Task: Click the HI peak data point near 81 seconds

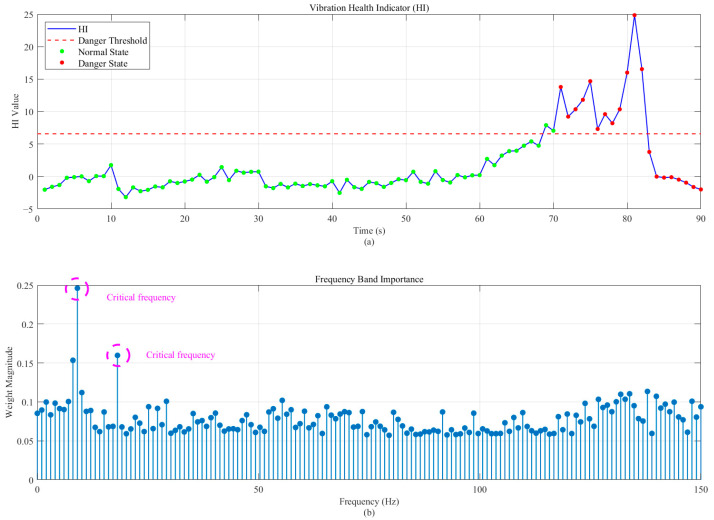Action: (634, 15)
